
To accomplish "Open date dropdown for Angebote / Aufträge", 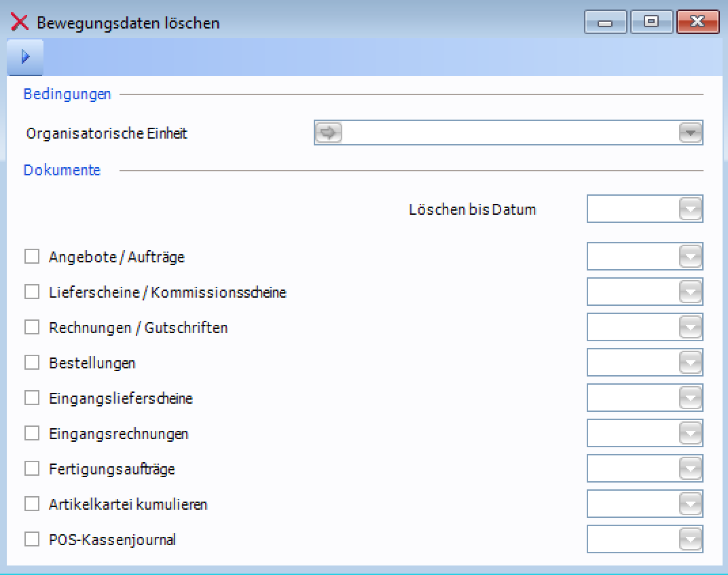I will (690, 257).
